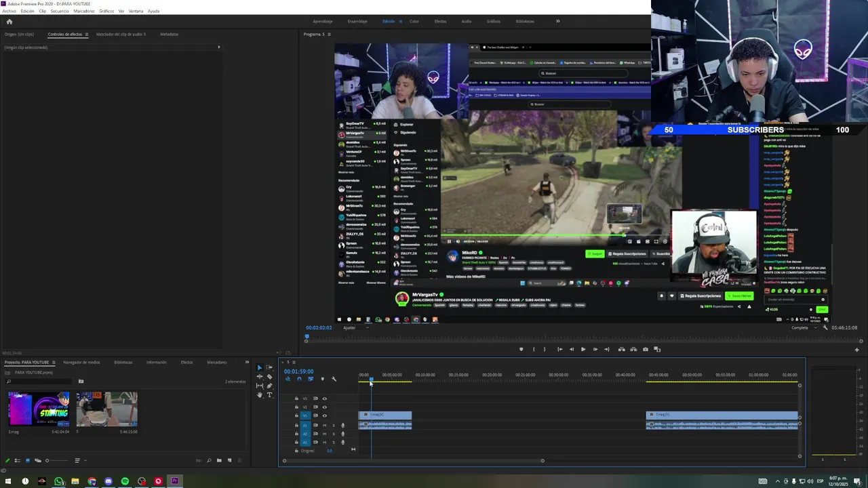Select the Track Select Forward tool
Image resolution: width=868 pixels, height=488 pixels.
coord(269,367)
